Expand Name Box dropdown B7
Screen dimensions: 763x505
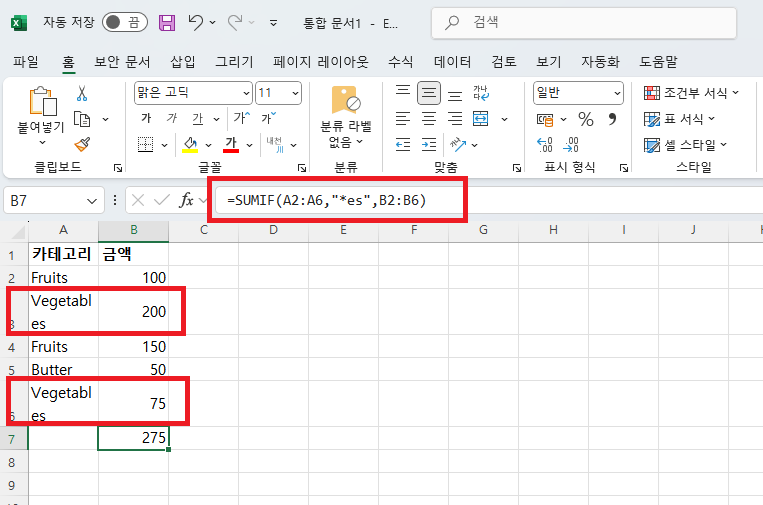(91, 200)
